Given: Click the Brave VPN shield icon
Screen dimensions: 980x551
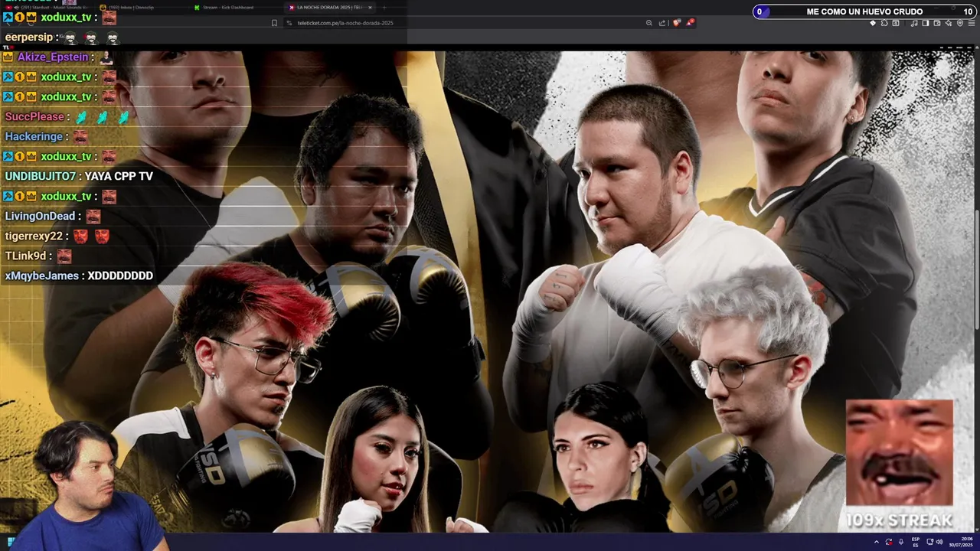Looking at the screenshot, I should coord(960,23).
